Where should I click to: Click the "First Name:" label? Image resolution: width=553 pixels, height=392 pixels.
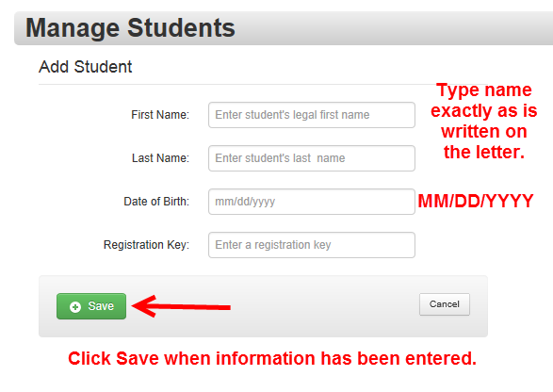pos(160,115)
